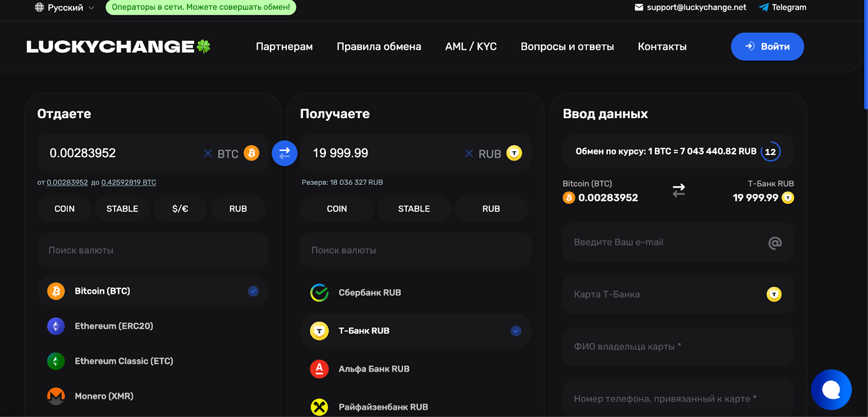Open Вопросы и ответы page

[x=567, y=47]
